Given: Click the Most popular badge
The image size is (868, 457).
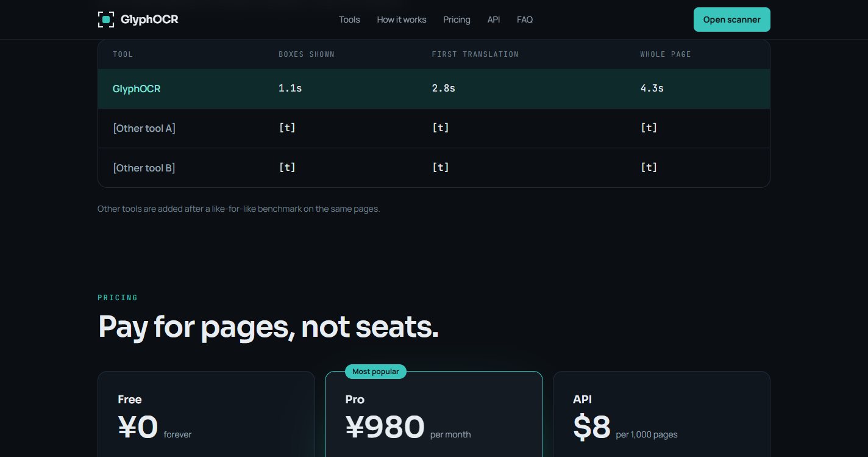Looking at the screenshot, I should pyautogui.click(x=375, y=371).
